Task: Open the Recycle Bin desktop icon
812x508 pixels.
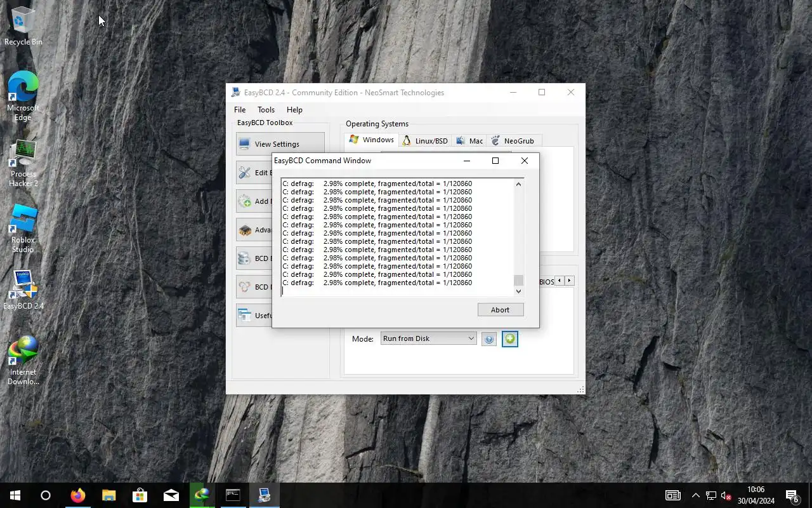Action: 23,27
